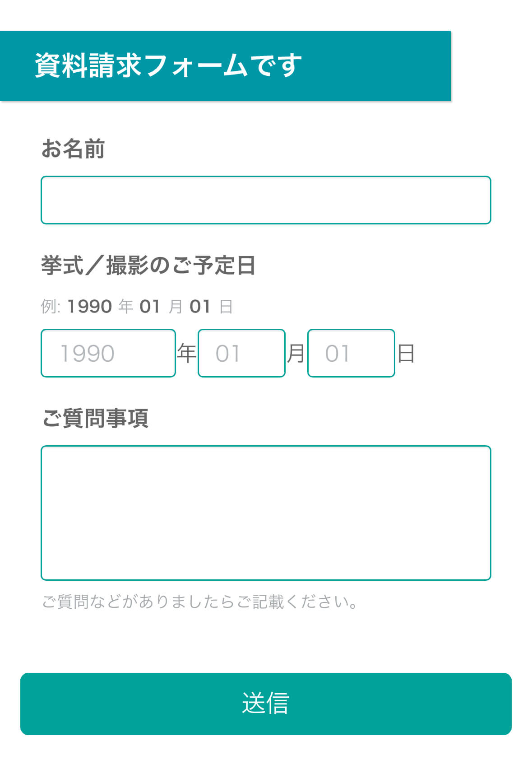This screenshot has height=774, width=532.
Task: Click the day input before 日
Action: (351, 353)
